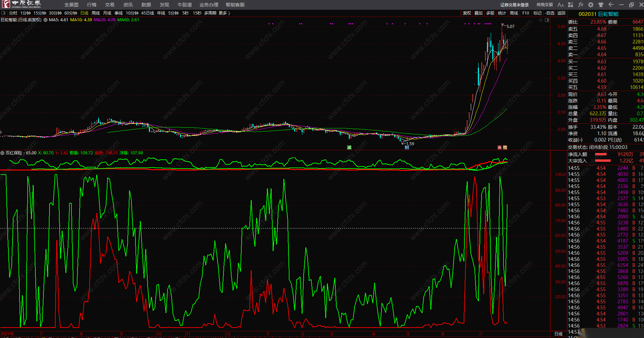This screenshot has height=338, width=644.
Task: Select the 45日线 period
Action: [148, 13]
